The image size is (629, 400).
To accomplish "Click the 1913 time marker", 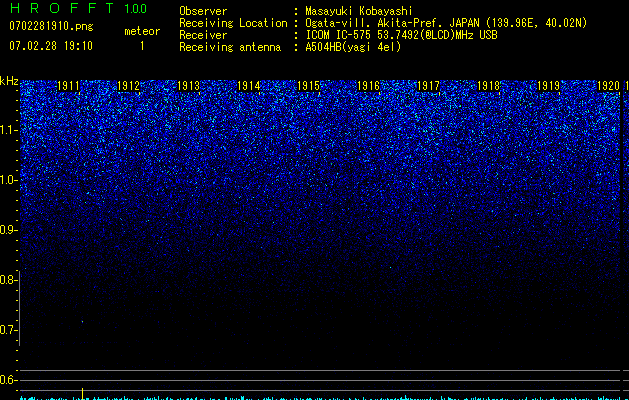I will pos(189,86).
